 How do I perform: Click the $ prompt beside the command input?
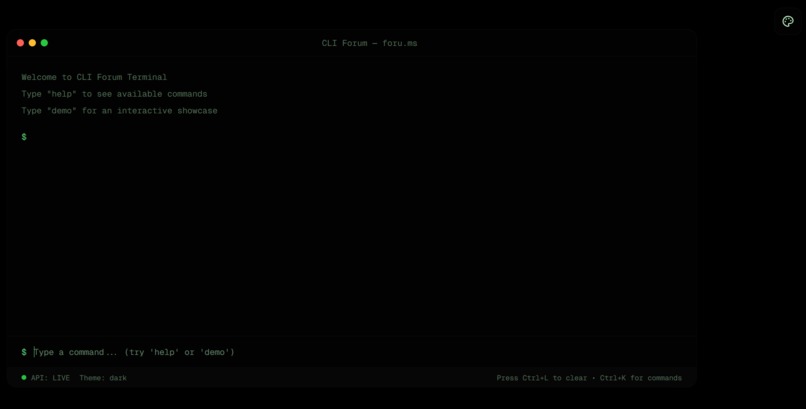(x=24, y=352)
